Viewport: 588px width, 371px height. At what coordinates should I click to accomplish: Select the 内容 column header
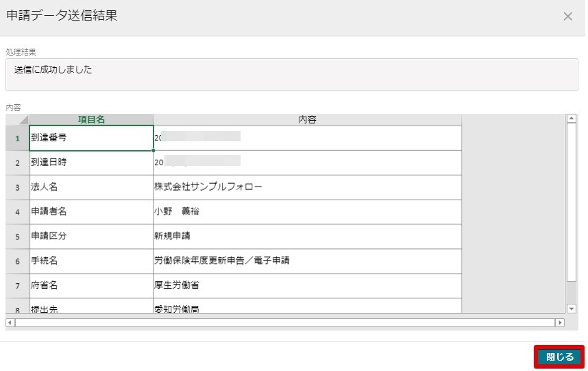pos(308,119)
